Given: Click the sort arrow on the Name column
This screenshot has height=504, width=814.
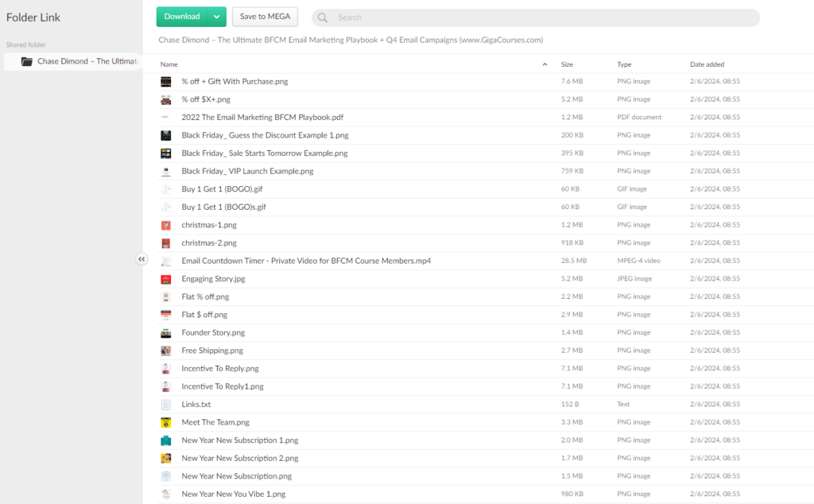Looking at the screenshot, I should [x=545, y=64].
